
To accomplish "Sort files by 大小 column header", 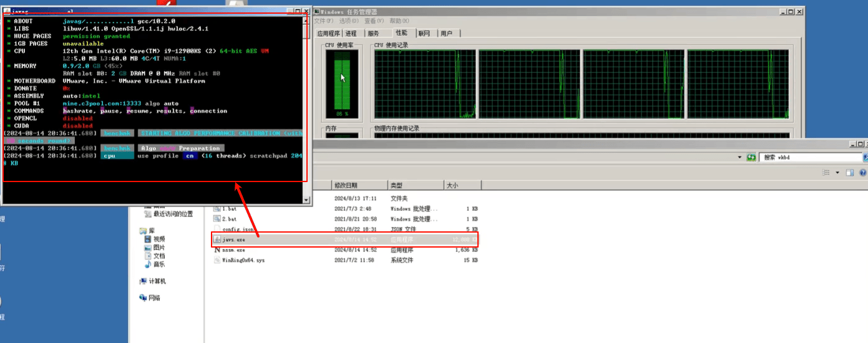I will click(462, 185).
